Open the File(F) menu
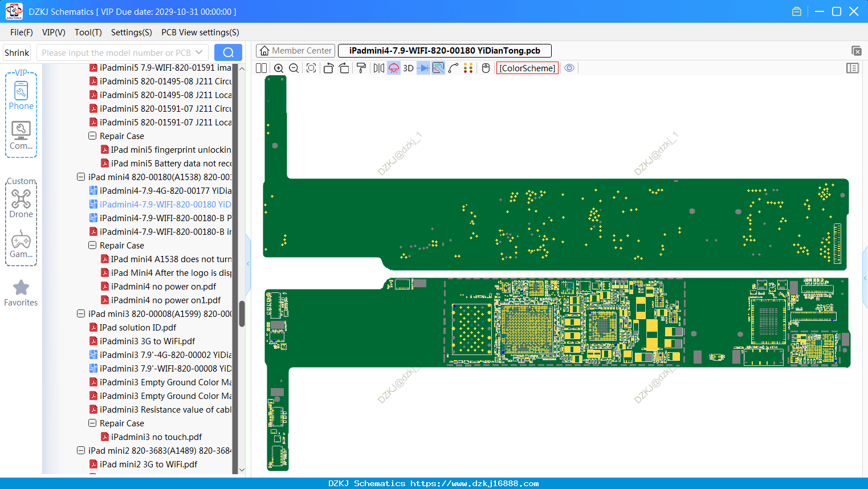 [22, 32]
